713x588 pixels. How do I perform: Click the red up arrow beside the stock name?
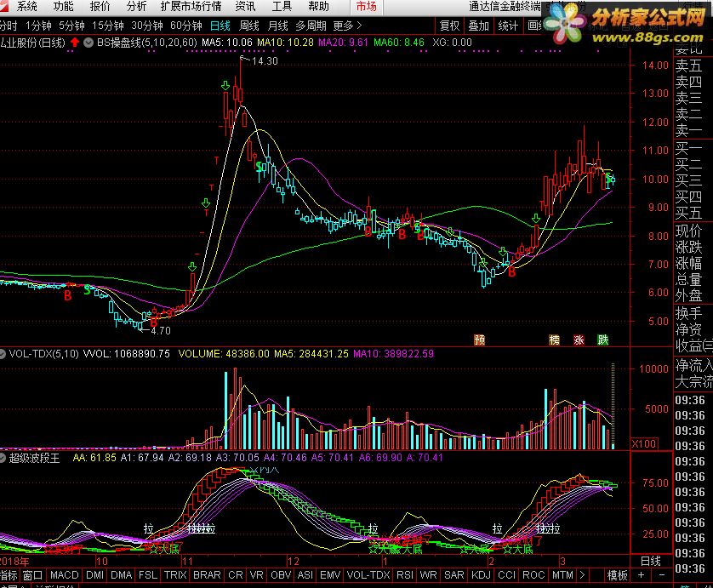[x=75, y=43]
